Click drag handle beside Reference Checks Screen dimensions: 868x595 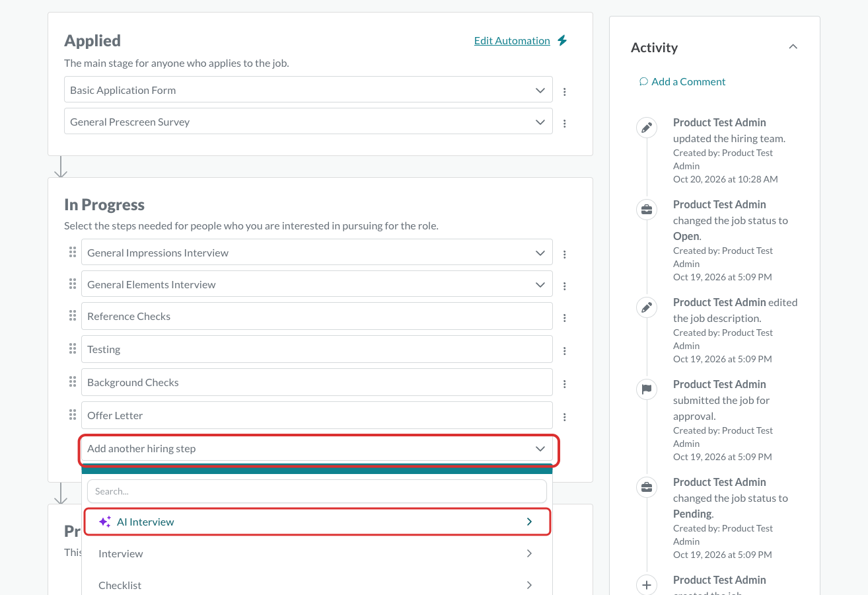73,315
